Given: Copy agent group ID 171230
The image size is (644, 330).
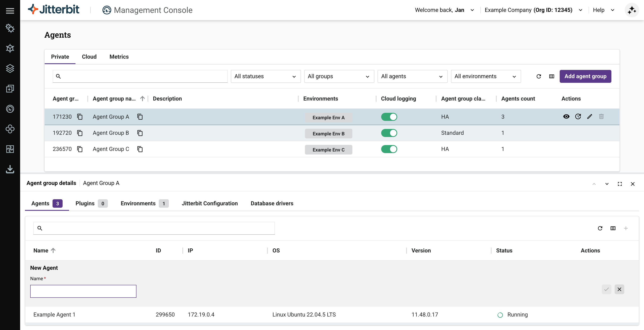Looking at the screenshot, I should (80, 117).
